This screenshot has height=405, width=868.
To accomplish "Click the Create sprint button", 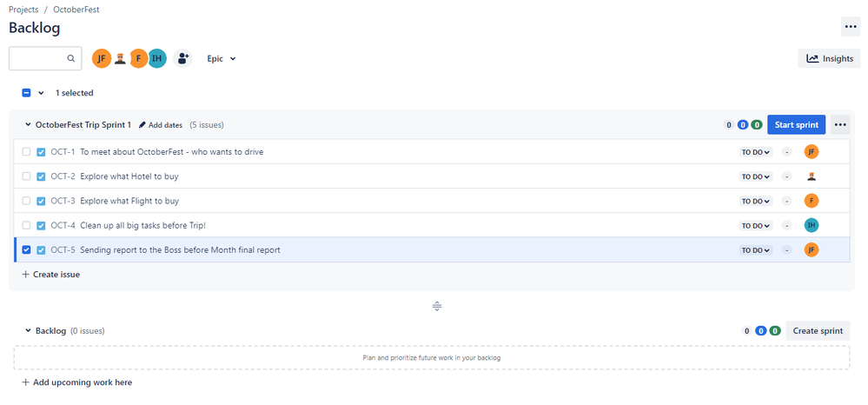I will (818, 331).
